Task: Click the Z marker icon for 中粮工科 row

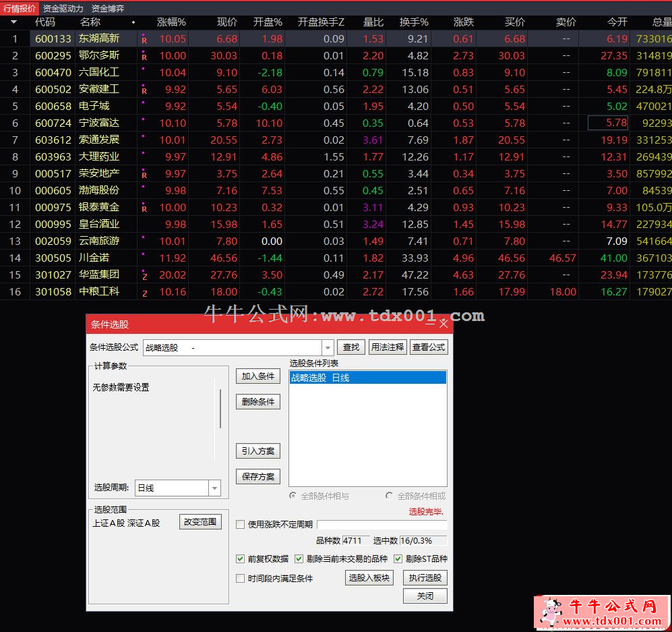Action: (x=144, y=293)
